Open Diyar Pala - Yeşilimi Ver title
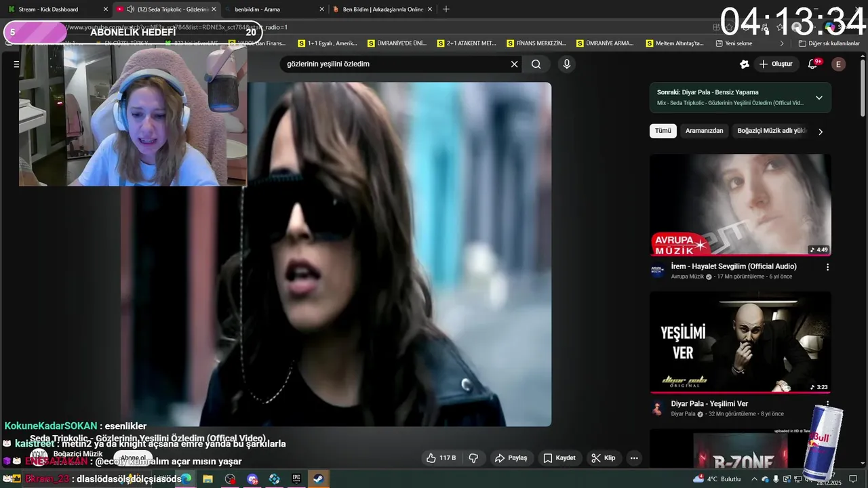 (x=709, y=404)
